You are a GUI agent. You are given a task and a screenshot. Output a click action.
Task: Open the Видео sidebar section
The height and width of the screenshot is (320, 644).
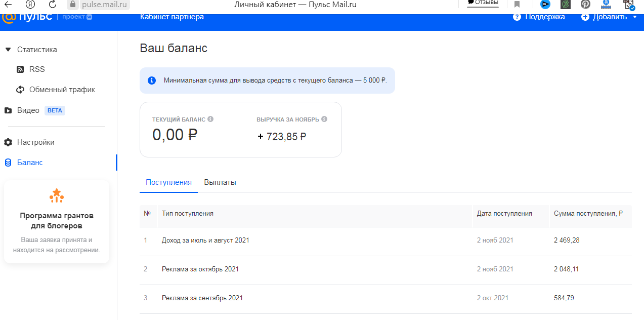tap(28, 110)
